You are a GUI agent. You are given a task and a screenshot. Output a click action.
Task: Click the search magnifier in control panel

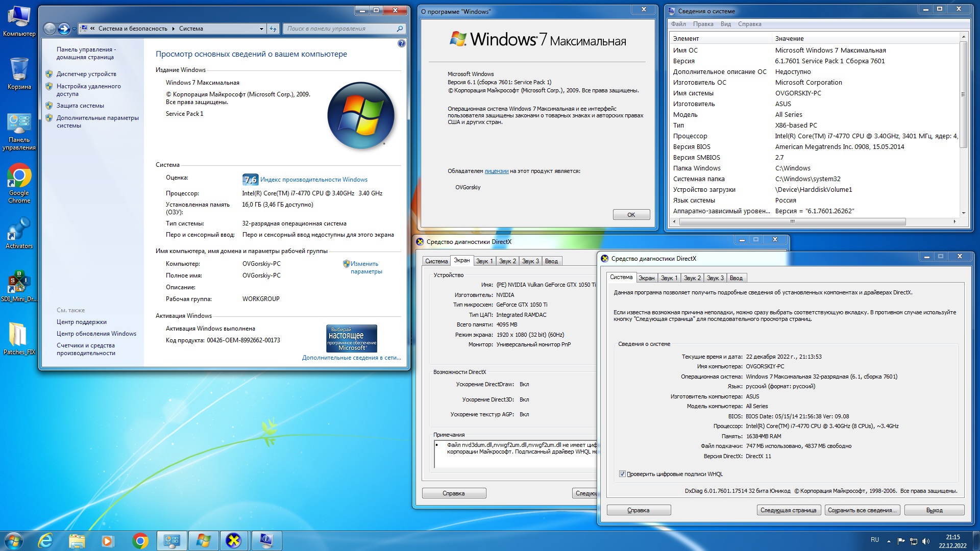click(x=400, y=29)
